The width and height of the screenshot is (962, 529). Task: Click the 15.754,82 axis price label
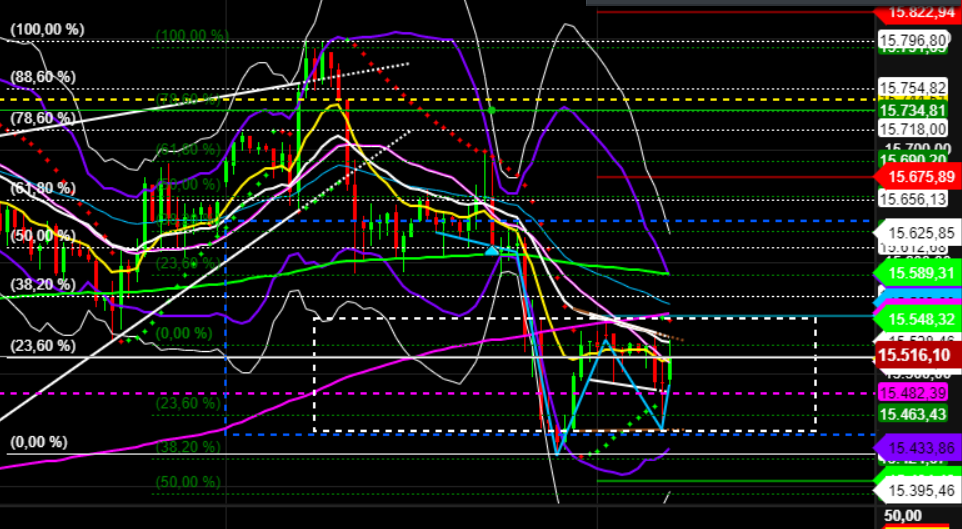(912, 87)
